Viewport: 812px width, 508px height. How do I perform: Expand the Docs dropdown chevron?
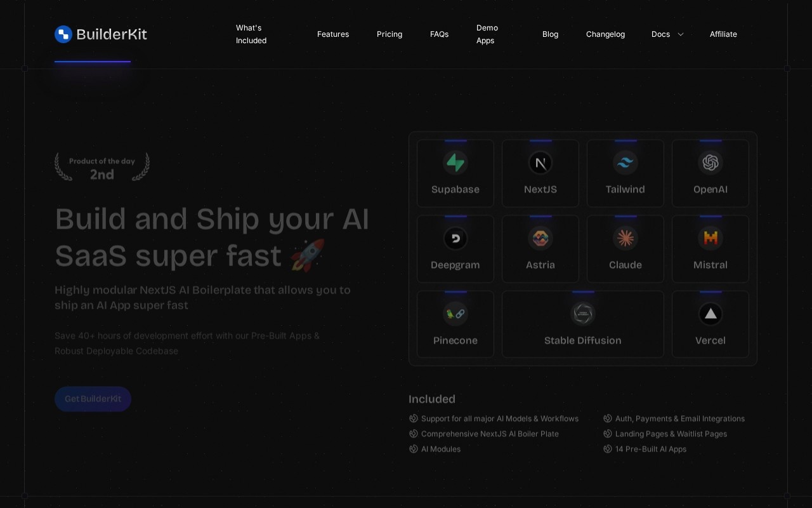(x=681, y=34)
